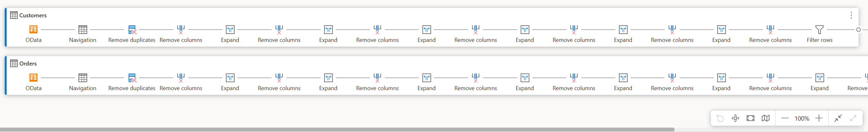Zoom in with the plus button

[x=819, y=118]
